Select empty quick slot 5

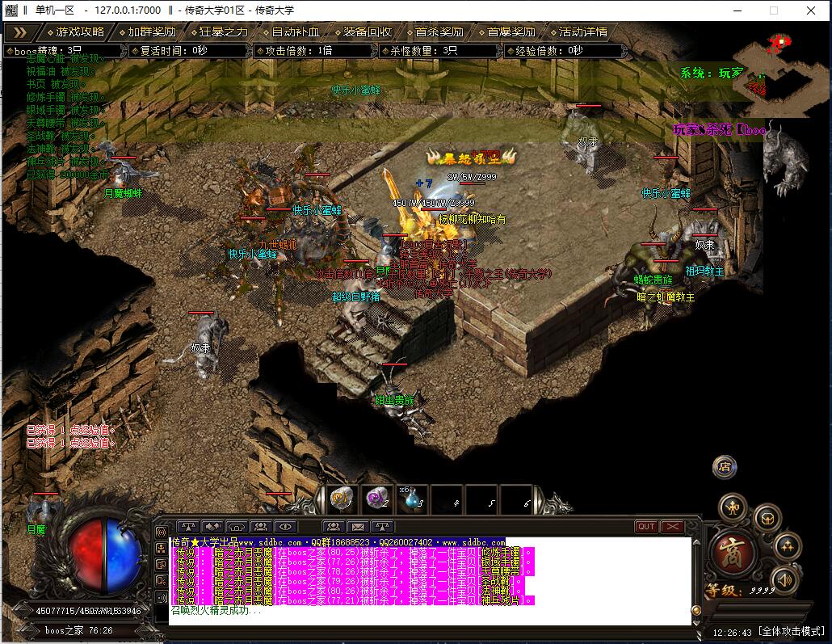[482, 499]
